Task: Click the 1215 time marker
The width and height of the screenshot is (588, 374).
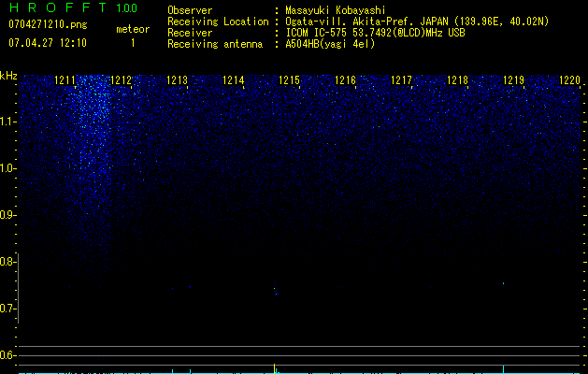Action: click(x=289, y=80)
